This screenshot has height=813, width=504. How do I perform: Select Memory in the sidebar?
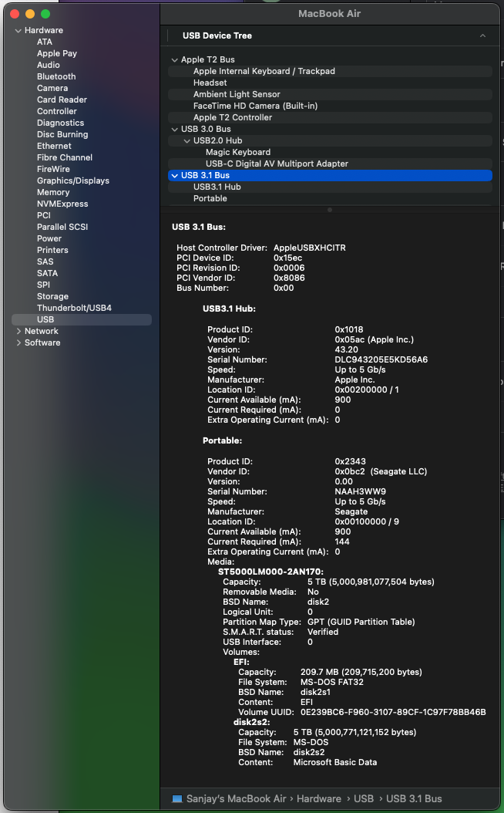(53, 192)
